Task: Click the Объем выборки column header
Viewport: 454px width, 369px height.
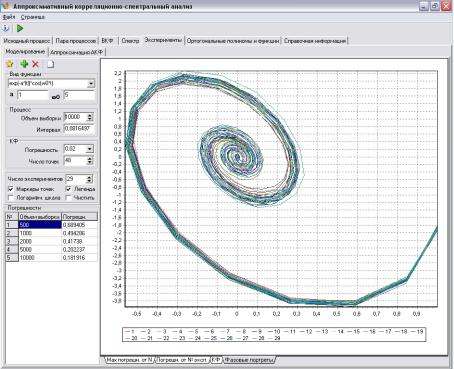Action: point(40,217)
